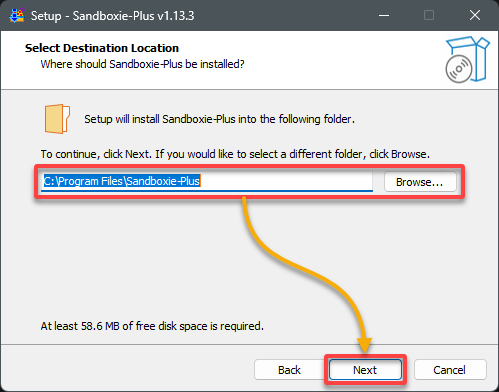Click the installer box and disc icon
This screenshot has width=499, height=392.
tap(467, 60)
